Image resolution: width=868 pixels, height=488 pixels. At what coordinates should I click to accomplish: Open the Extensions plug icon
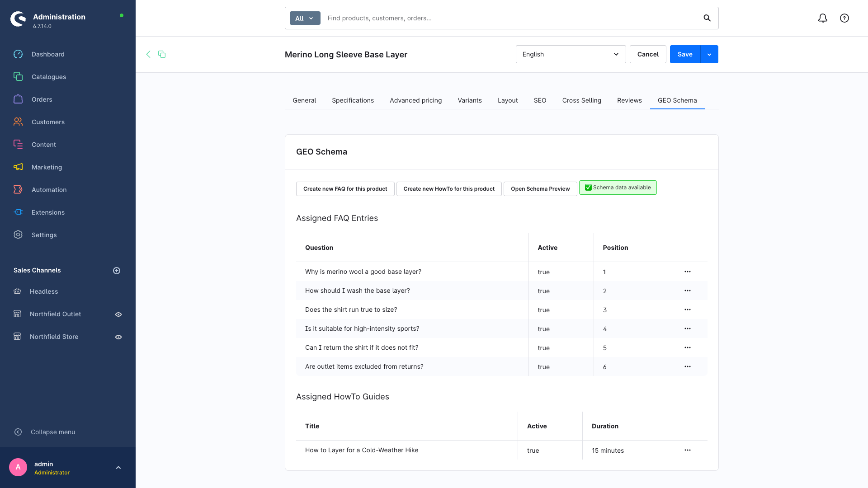18,212
